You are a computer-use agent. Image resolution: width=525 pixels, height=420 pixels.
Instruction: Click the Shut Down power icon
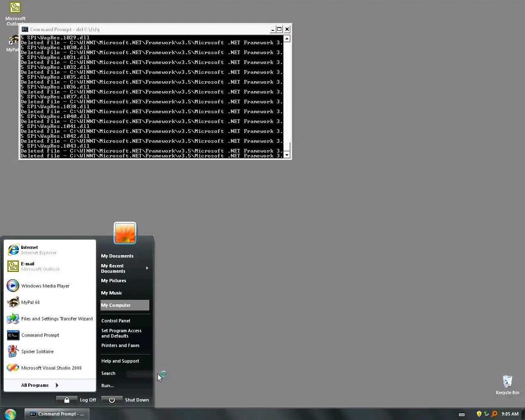pos(112,400)
